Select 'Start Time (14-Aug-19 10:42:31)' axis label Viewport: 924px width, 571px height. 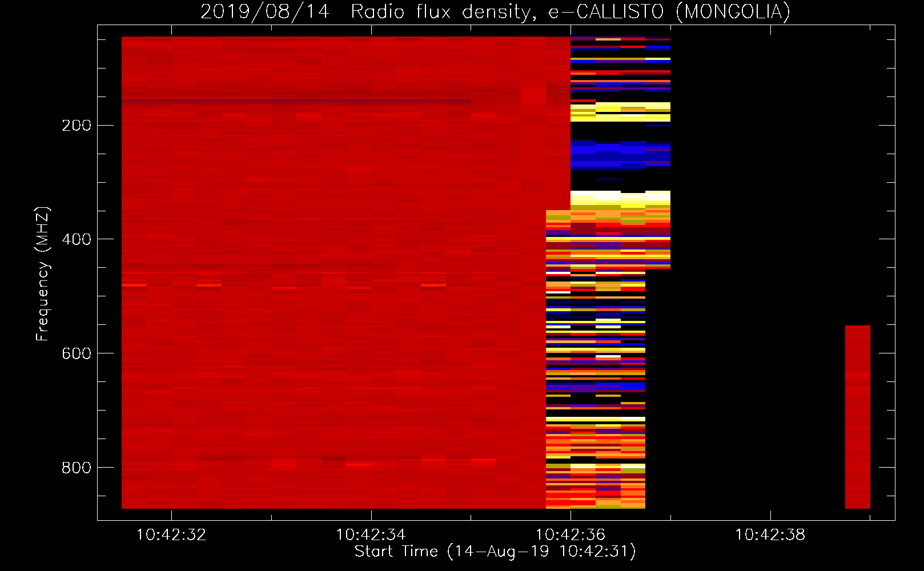click(495, 552)
